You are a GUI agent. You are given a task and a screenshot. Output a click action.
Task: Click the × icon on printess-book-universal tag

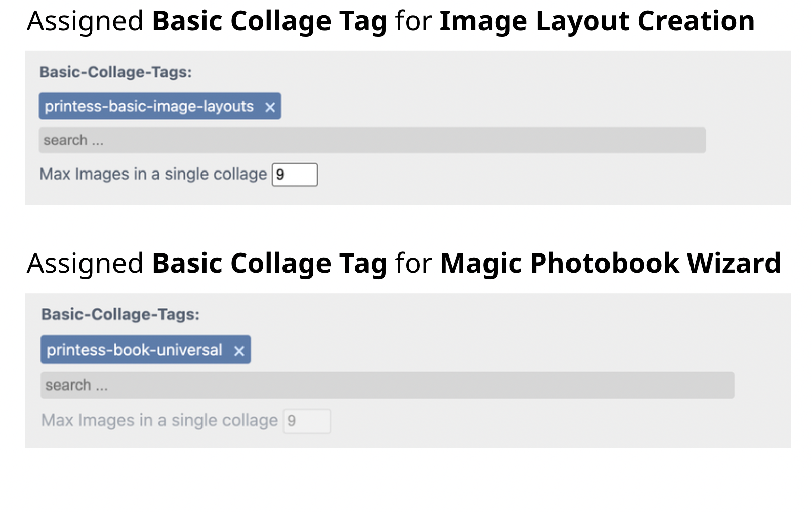tap(239, 350)
